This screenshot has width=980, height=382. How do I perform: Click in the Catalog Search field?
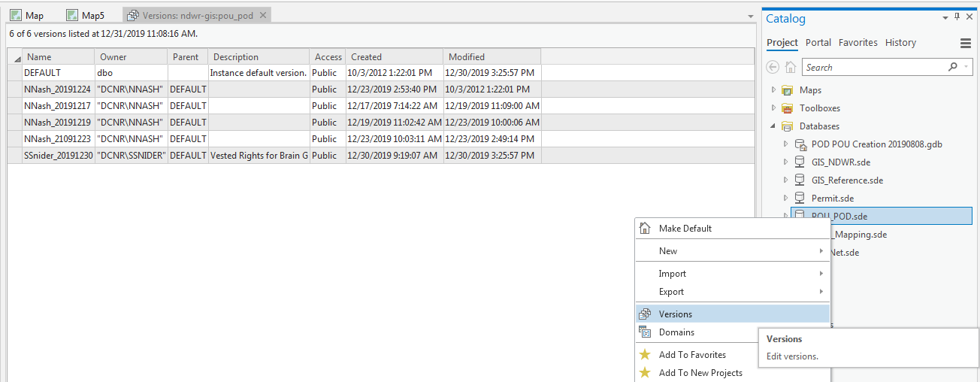click(x=874, y=67)
